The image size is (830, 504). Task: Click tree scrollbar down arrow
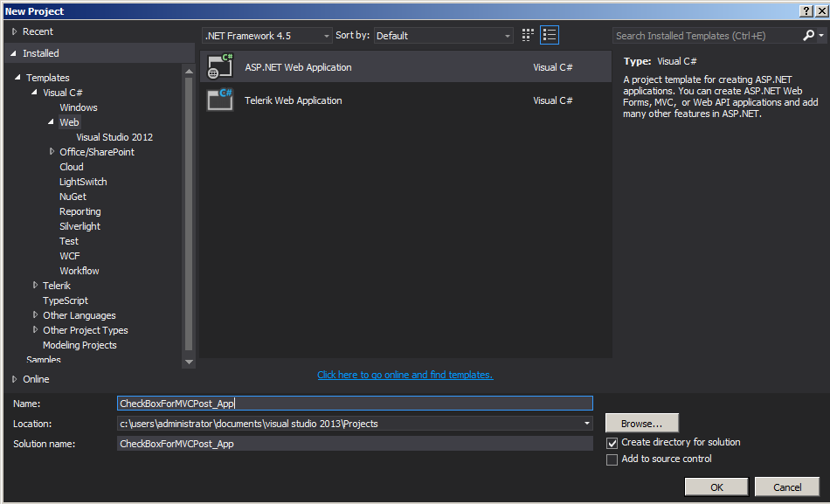pyautogui.click(x=189, y=362)
